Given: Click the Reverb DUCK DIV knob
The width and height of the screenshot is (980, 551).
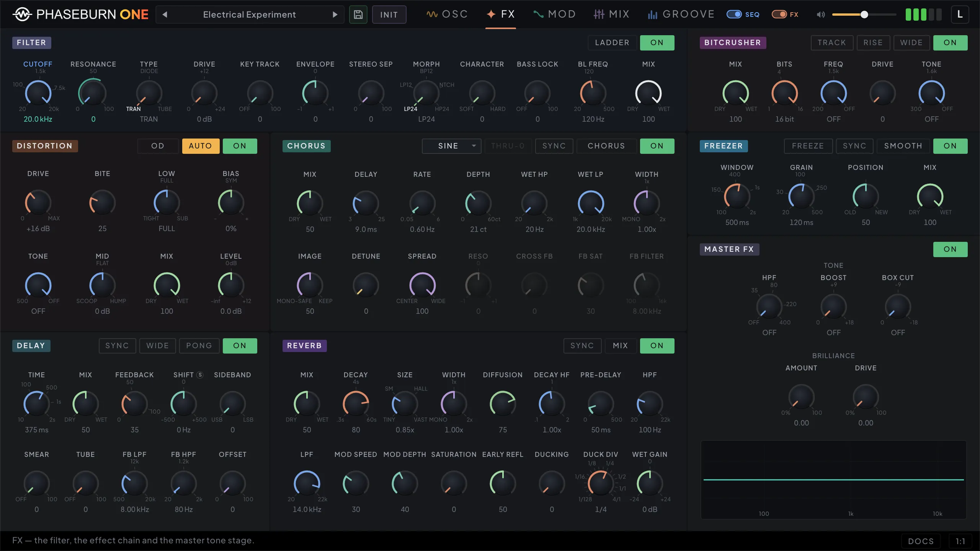Looking at the screenshot, I should tap(601, 483).
